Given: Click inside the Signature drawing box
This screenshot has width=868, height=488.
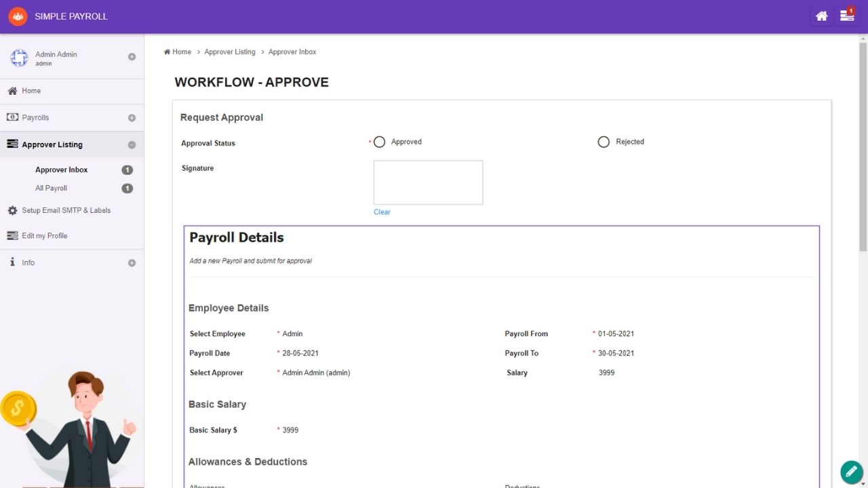Looking at the screenshot, I should click(x=428, y=182).
